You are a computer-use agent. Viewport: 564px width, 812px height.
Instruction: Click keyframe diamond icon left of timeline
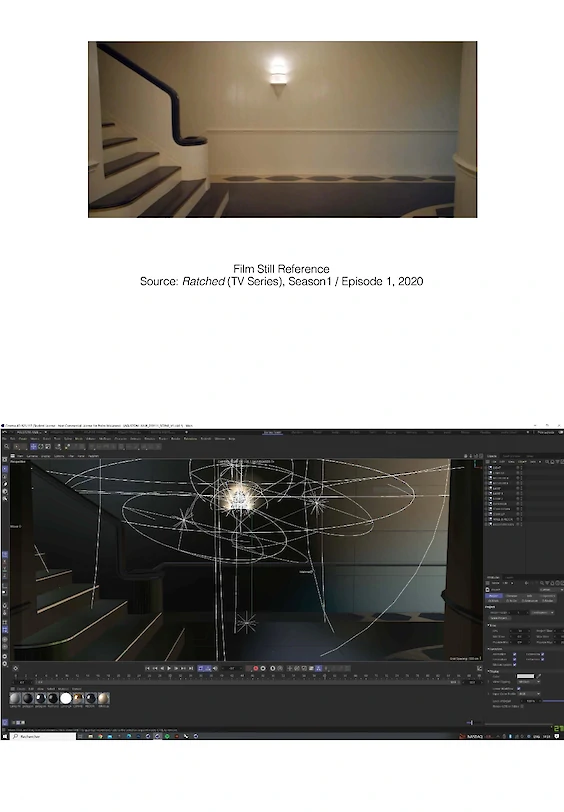(16, 668)
